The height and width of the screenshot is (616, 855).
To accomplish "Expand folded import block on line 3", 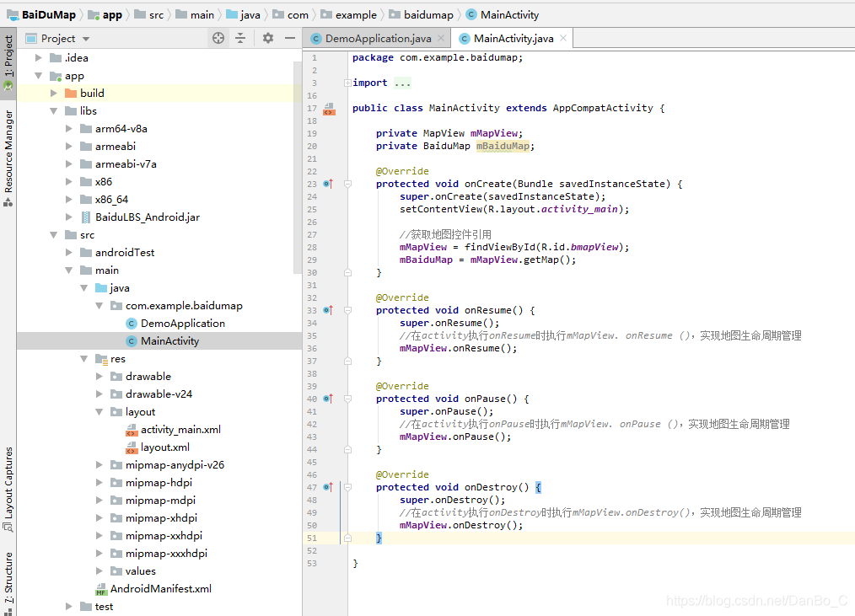I will (x=347, y=83).
